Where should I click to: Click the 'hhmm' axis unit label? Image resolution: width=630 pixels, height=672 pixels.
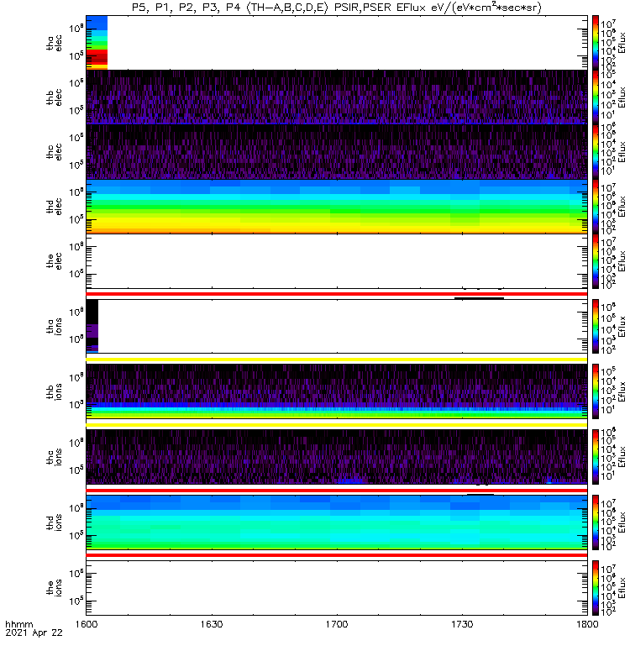[x=18, y=624]
